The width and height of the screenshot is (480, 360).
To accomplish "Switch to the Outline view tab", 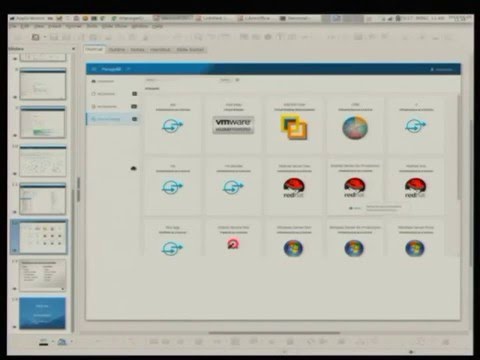I will pos(117,50).
